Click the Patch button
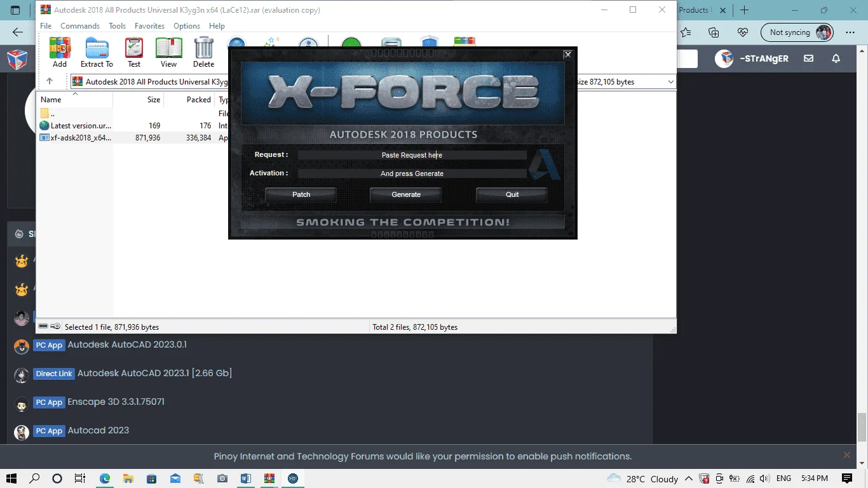868x488 pixels. [x=301, y=194]
